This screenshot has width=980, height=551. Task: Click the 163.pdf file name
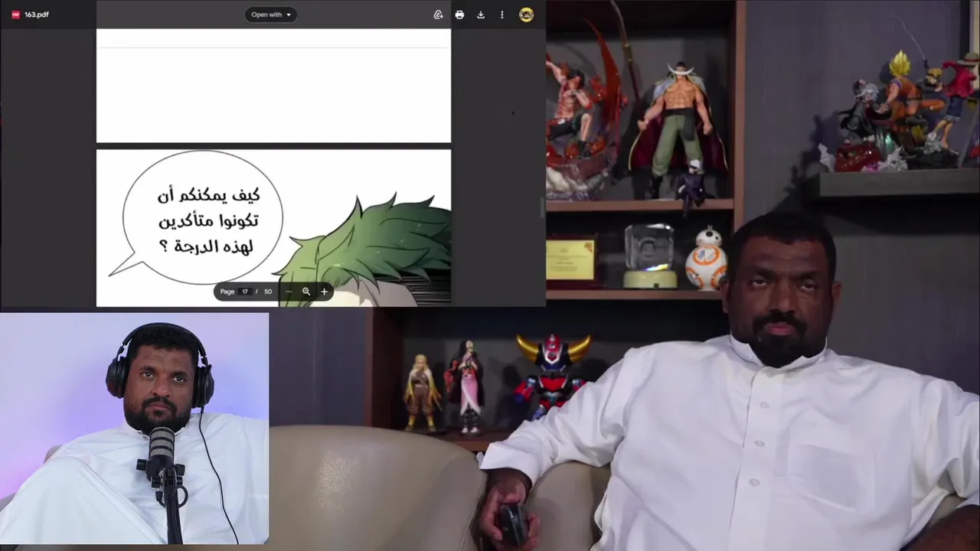[37, 15]
